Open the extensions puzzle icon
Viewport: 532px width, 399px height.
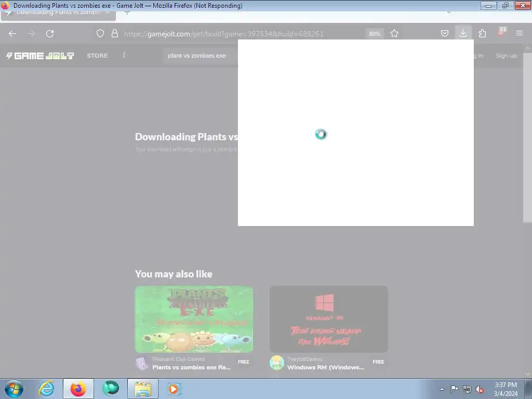[482, 33]
